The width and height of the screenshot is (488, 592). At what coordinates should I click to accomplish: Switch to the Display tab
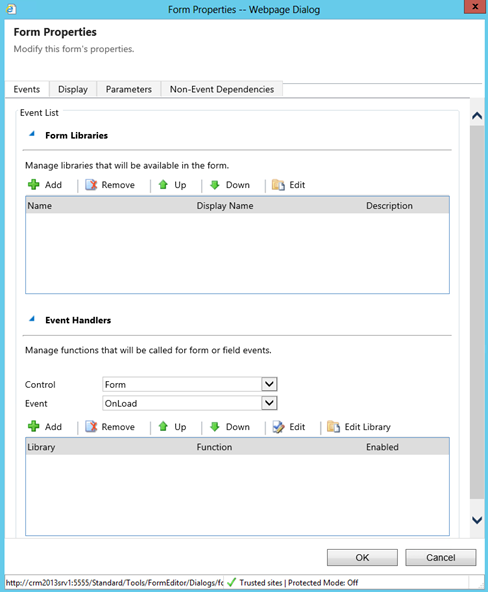pyautogui.click(x=73, y=89)
